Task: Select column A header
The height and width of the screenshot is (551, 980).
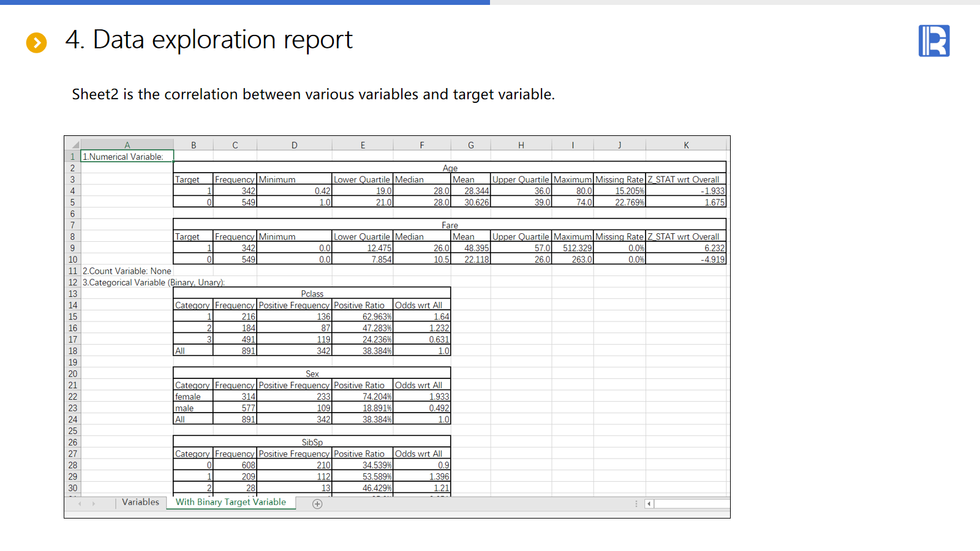Action: coord(127,145)
